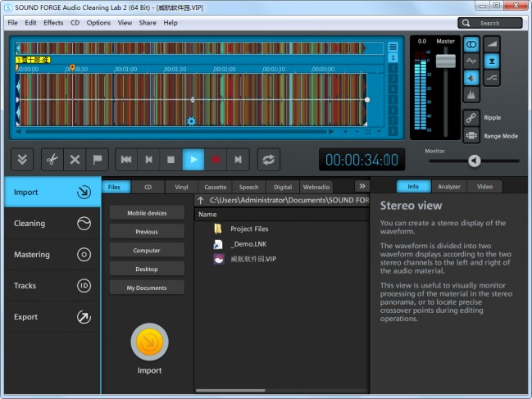
Task: Toggle the spectrum peaks view button
Action: point(471,94)
